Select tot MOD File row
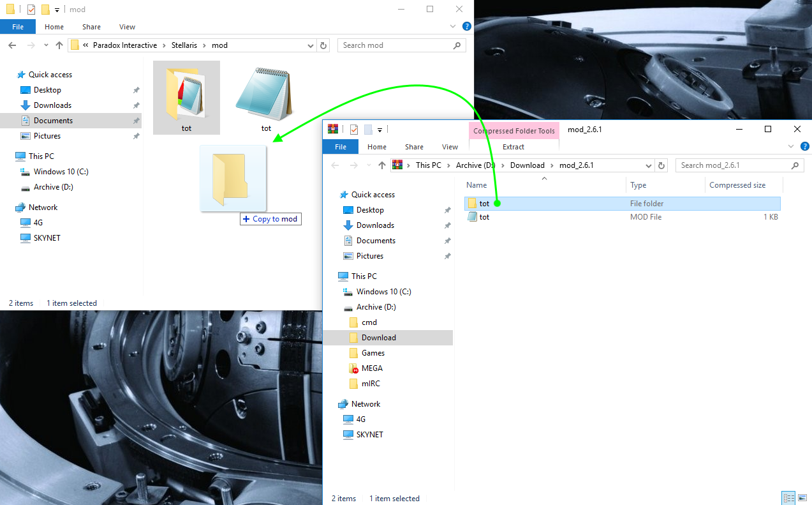Viewport: 812px width, 505px height. 623,217
